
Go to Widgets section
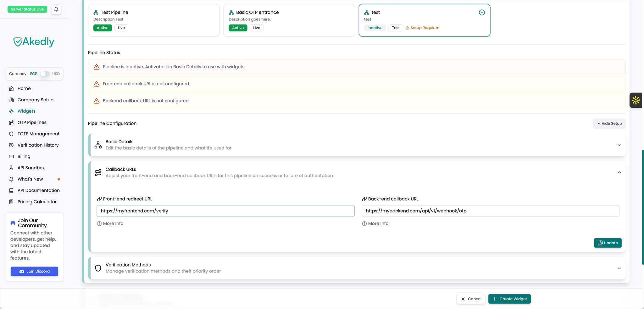coord(26,111)
